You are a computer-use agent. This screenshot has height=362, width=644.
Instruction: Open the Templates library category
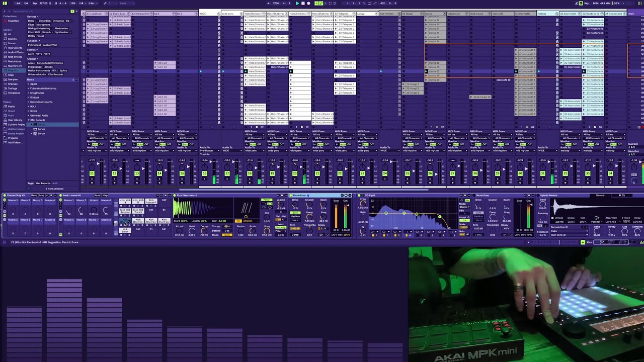[x=14, y=93]
